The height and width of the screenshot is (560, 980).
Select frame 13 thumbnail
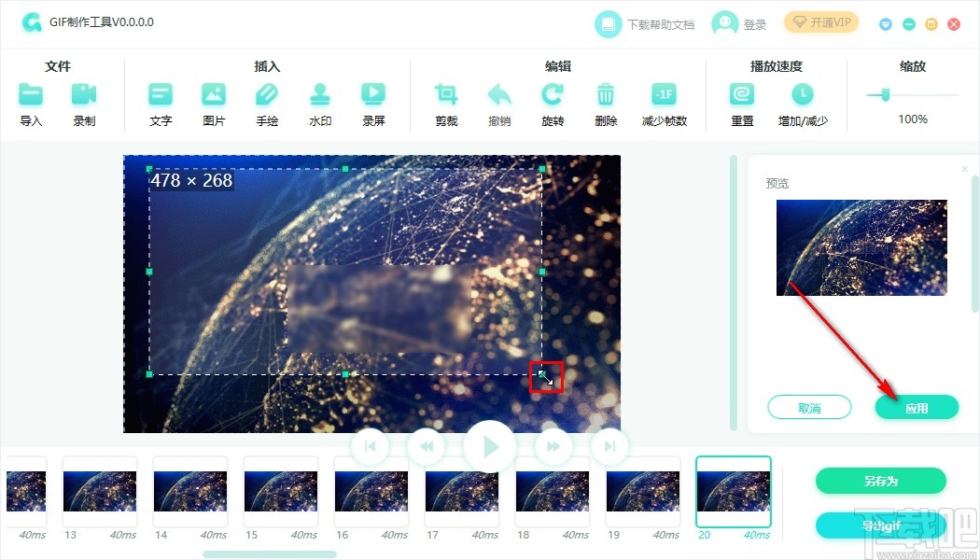(99, 492)
